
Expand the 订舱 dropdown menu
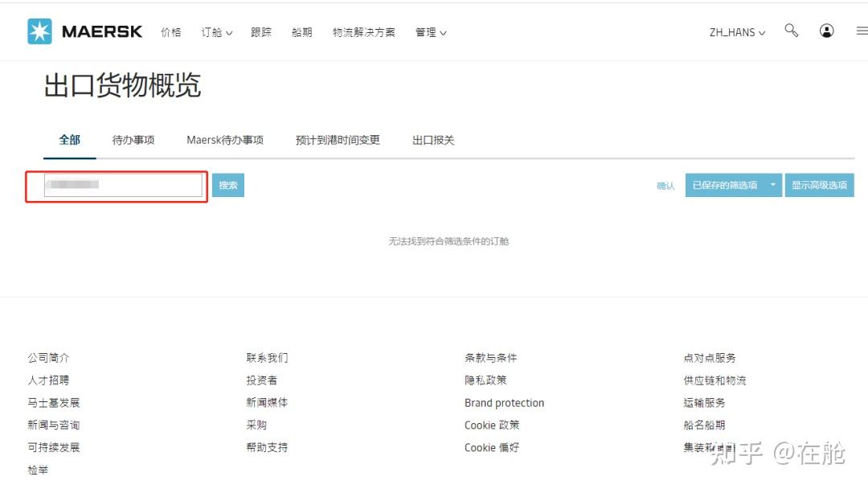(x=215, y=32)
